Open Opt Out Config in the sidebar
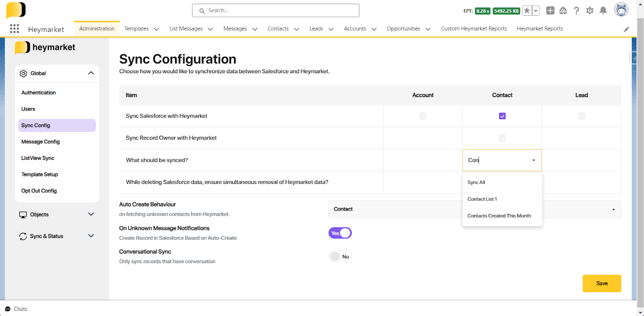The width and height of the screenshot is (644, 316). click(x=39, y=191)
